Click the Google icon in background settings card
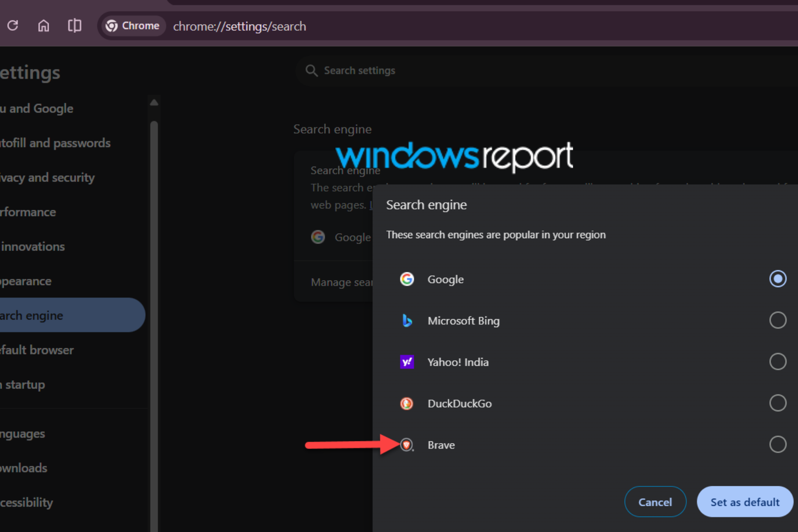Screen dimensions: 798x532 (x=318, y=237)
